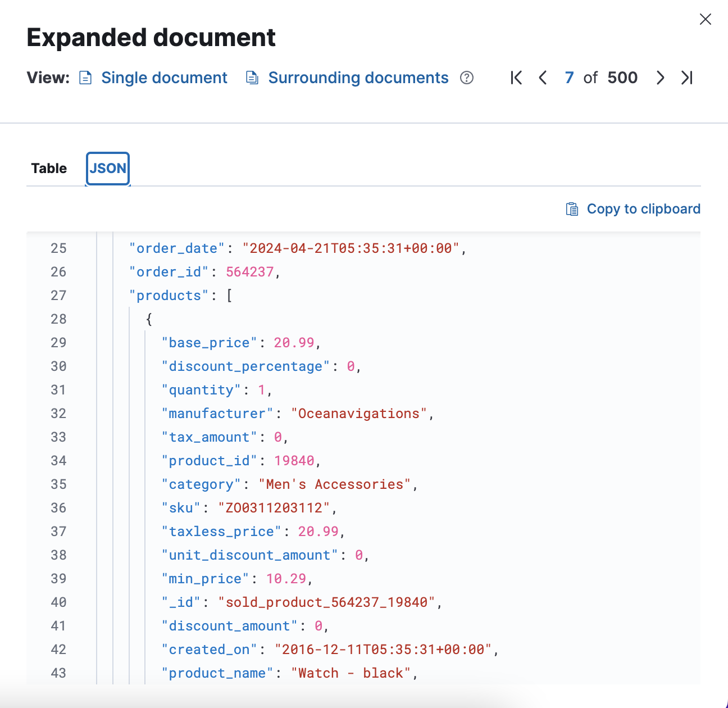Click the created_on timestamp value
The image size is (728, 708).
click(x=384, y=650)
